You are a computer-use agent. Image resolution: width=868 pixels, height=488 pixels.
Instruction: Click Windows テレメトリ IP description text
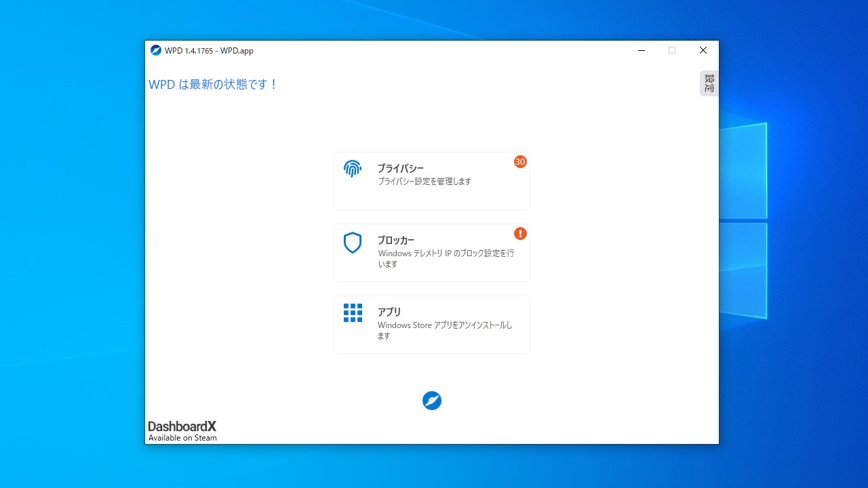tap(446, 258)
